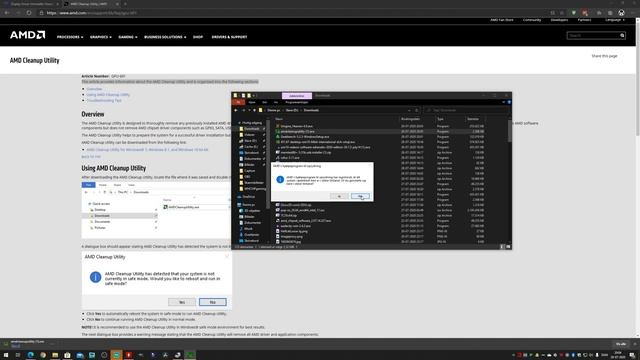
Task: Click Explorer back navigation arrow
Action: click(236, 110)
